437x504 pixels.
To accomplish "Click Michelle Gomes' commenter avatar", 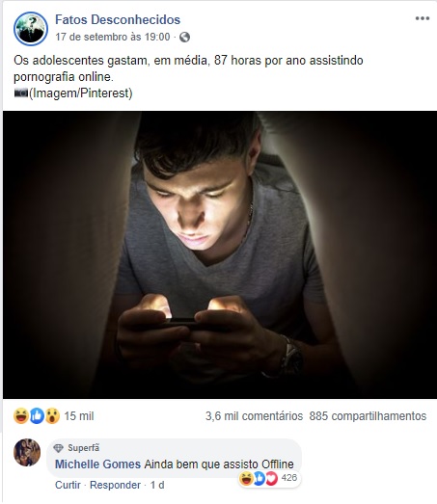I will pos(27,452).
